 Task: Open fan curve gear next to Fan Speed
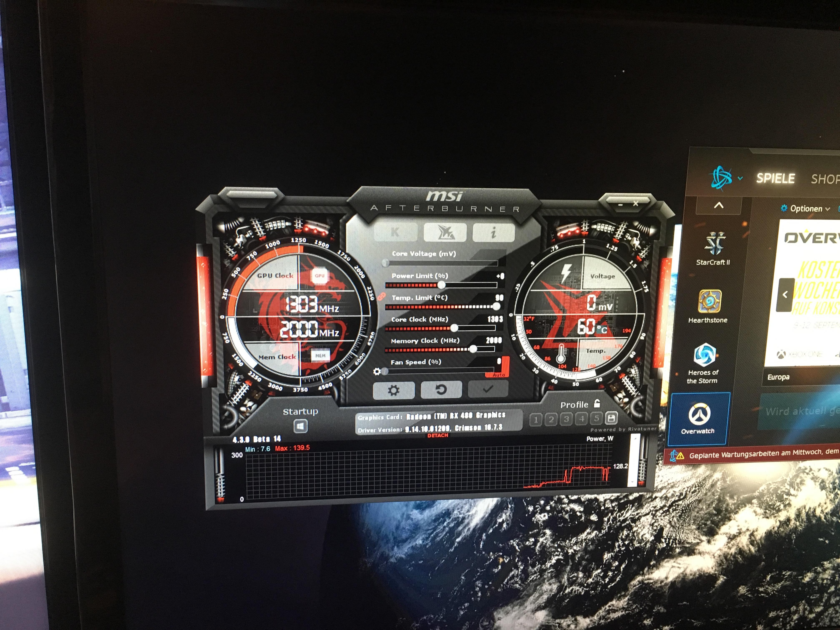[377, 371]
